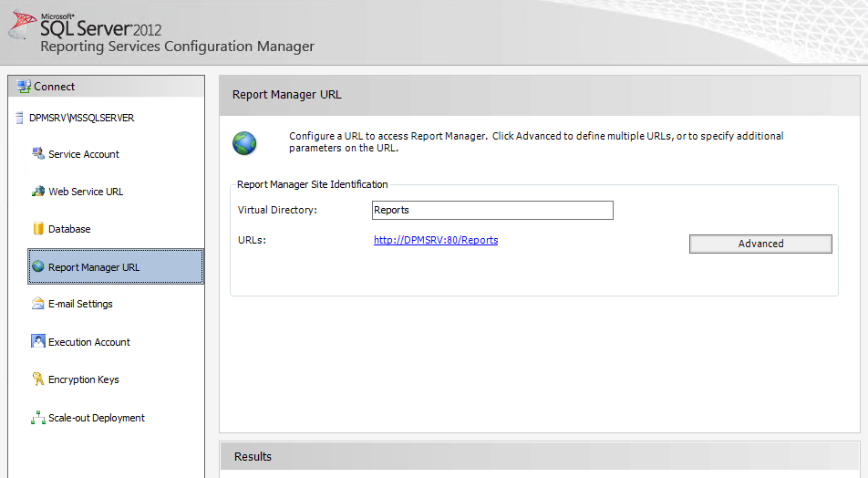Open E-mail Settings
This screenshot has height=478, width=868.
click(80, 304)
